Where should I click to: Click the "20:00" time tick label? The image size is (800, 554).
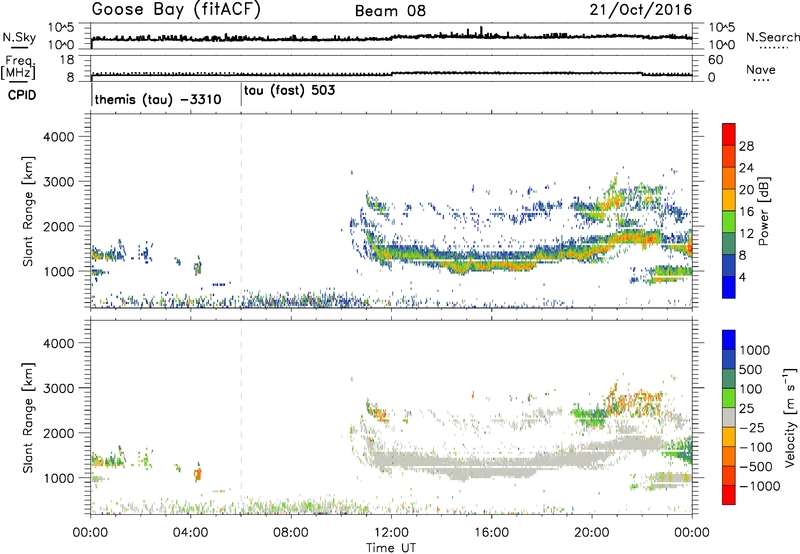click(591, 533)
